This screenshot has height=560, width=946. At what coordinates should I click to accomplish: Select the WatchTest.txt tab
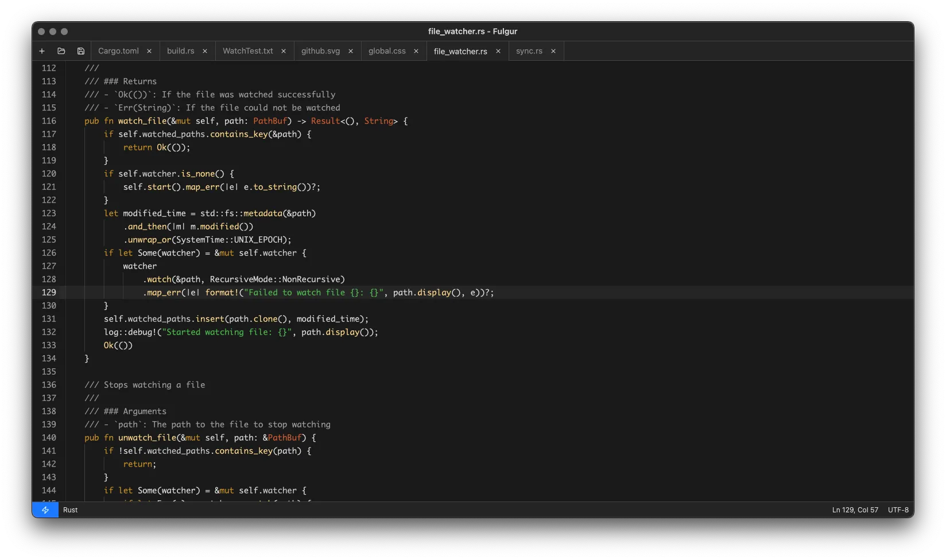[x=247, y=51]
